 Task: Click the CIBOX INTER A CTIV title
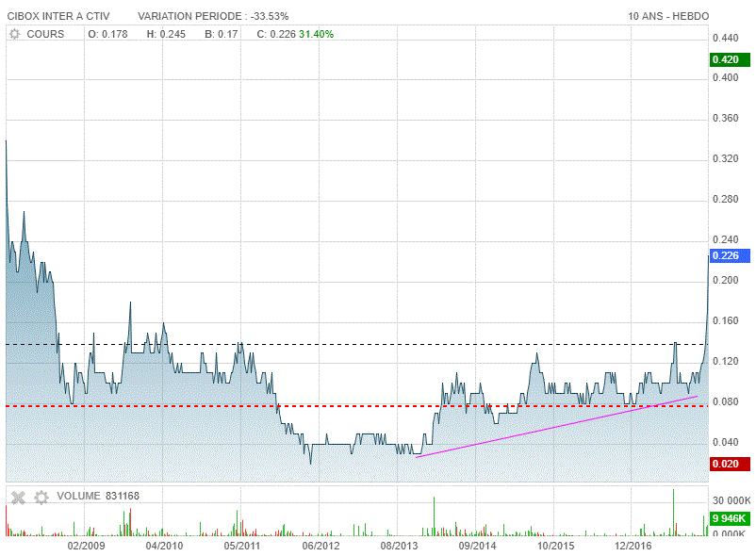point(58,16)
